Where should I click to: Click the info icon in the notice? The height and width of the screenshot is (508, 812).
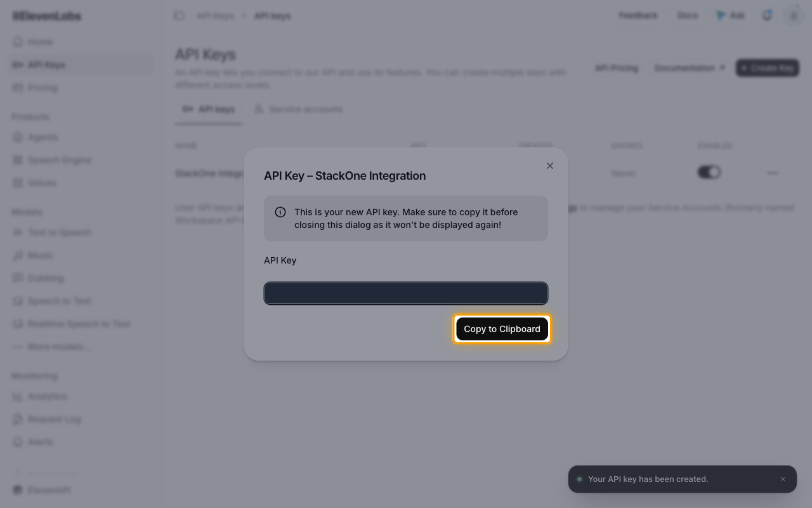(280, 212)
